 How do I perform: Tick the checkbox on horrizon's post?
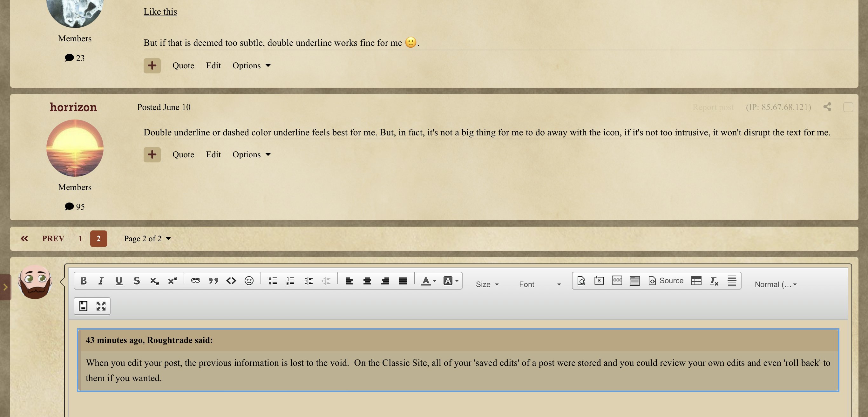(x=848, y=107)
